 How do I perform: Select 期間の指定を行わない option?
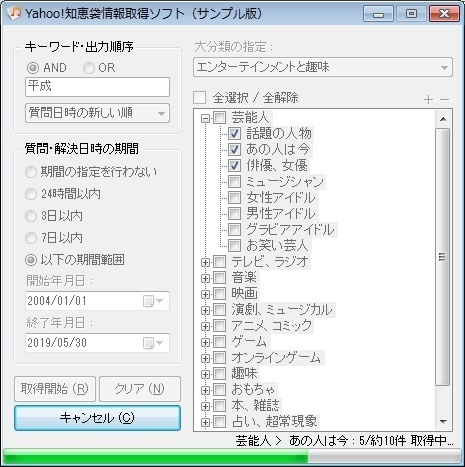31,172
